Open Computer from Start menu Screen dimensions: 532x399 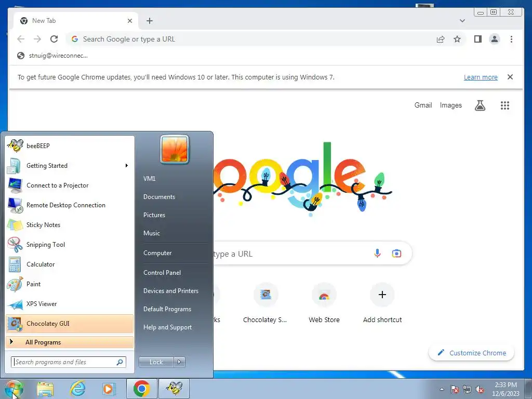click(x=157, y=253)
